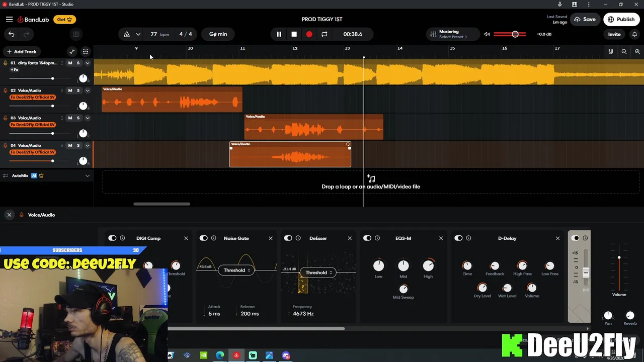Screen dimensions: 644x362
Task: Expand track 04 with its chevron
Action: [88, 145]
